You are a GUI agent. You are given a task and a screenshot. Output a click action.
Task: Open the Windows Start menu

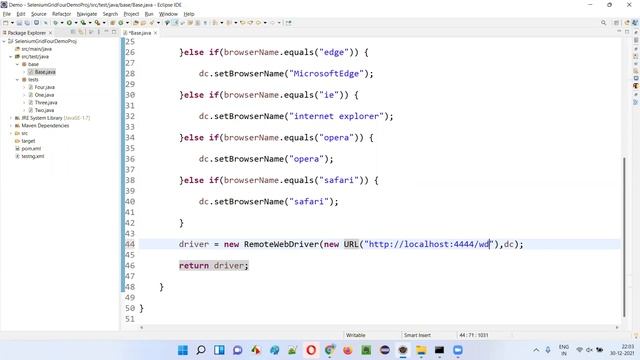coord(182,350)
